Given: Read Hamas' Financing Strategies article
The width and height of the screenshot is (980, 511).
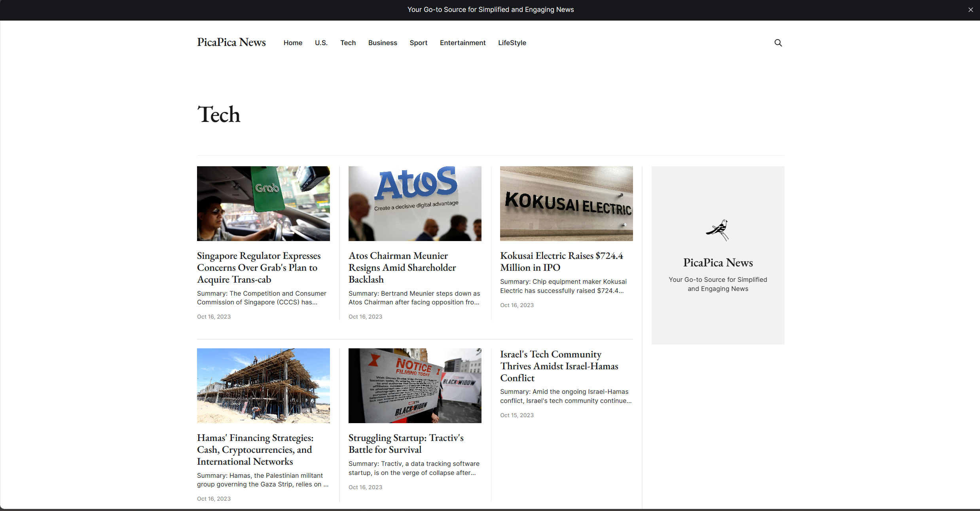Looking at the screenshot, I should (x=256, y=450).
